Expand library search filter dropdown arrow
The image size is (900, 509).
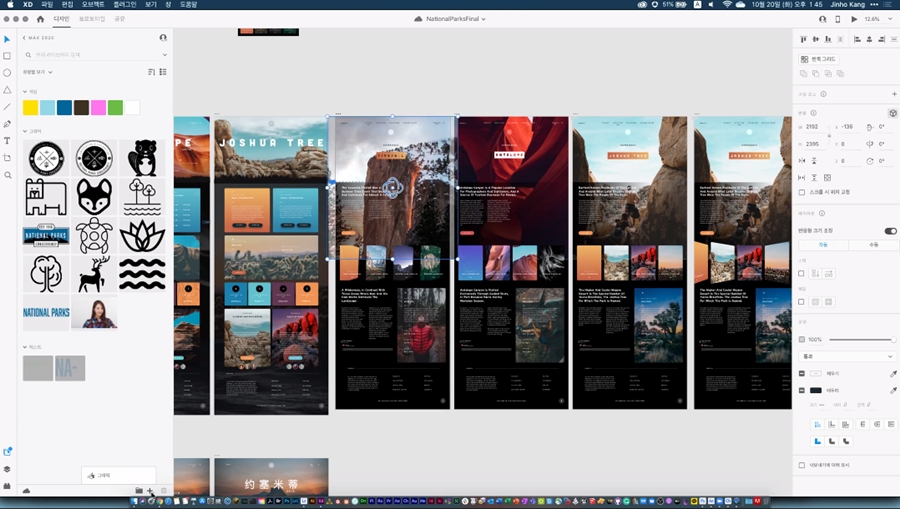click(164, 55)
